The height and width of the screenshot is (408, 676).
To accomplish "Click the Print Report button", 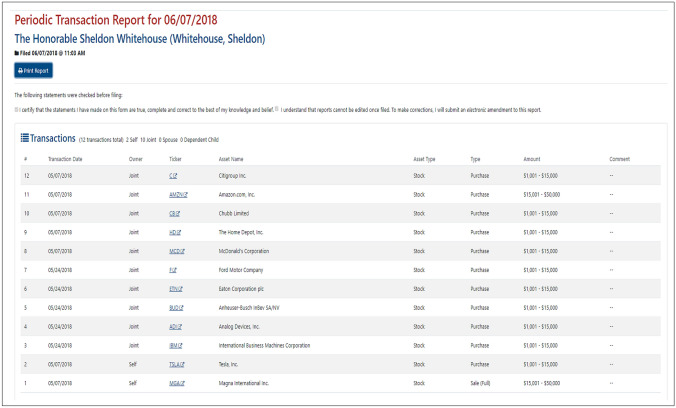I will click(x=34, y=70).
